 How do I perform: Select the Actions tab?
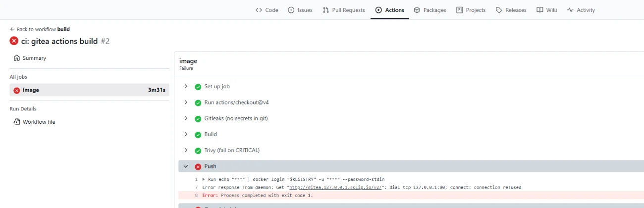pos(389,10)
